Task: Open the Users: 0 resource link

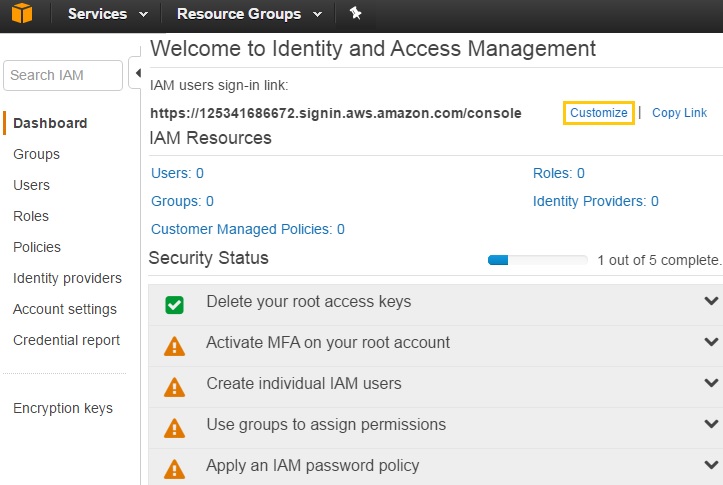Action: (x=178, y=173)
